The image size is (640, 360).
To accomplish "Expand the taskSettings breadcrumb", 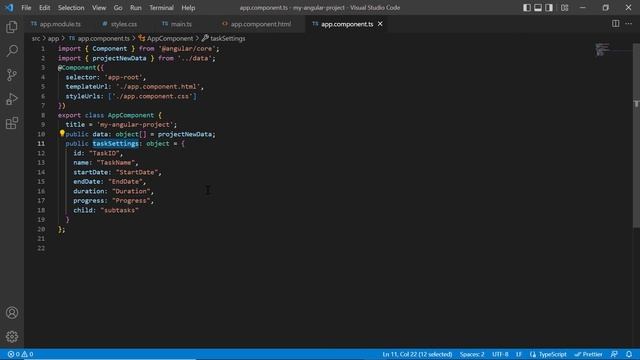I will click(224, 38).
